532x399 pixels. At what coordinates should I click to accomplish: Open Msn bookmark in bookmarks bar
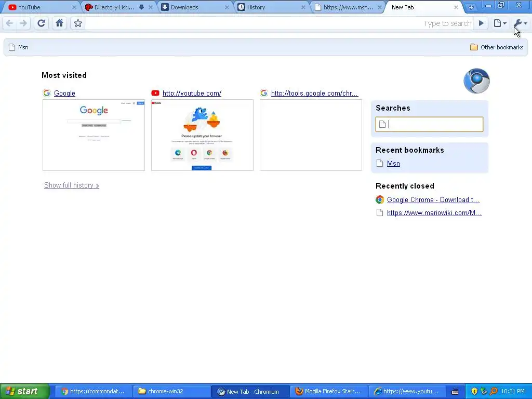click(x=19, y=47)
